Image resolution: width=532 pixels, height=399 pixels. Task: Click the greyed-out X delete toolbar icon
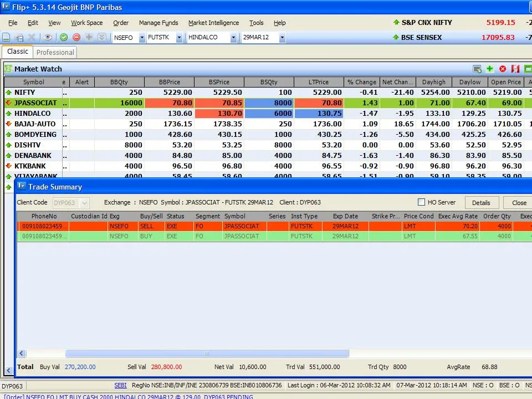click(x=32, y=37)
